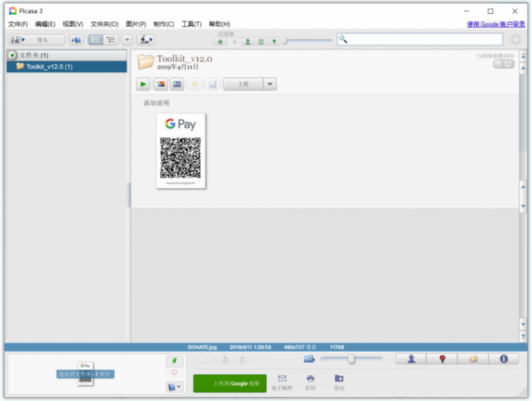Open the 制作(C) menu
532x401 pixels.
(x=164, y=24)
